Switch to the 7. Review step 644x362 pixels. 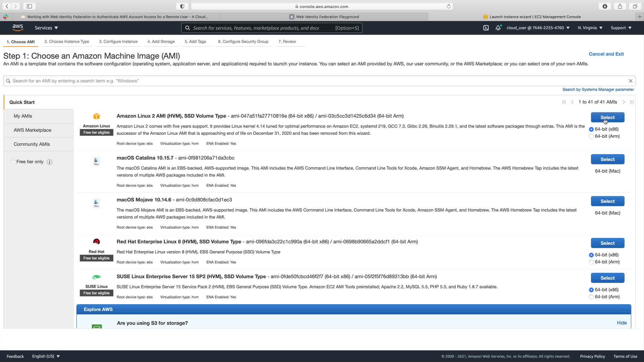[287, 42]
